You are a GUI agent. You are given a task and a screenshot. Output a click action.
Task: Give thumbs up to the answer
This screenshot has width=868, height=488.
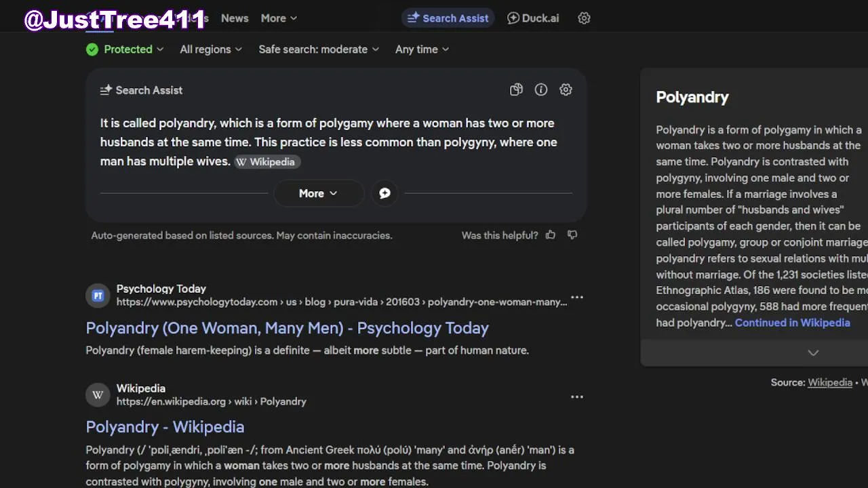click(551, 235)
